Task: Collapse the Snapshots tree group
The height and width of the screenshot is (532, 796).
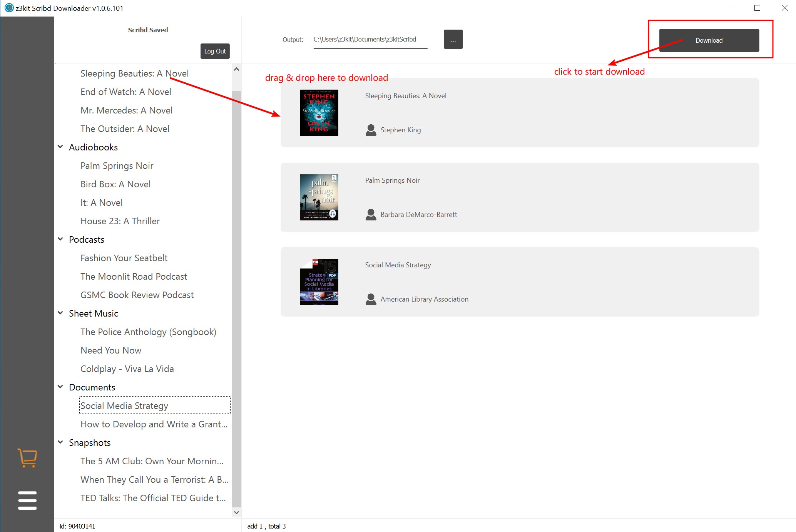Action: tap(60, 442)
